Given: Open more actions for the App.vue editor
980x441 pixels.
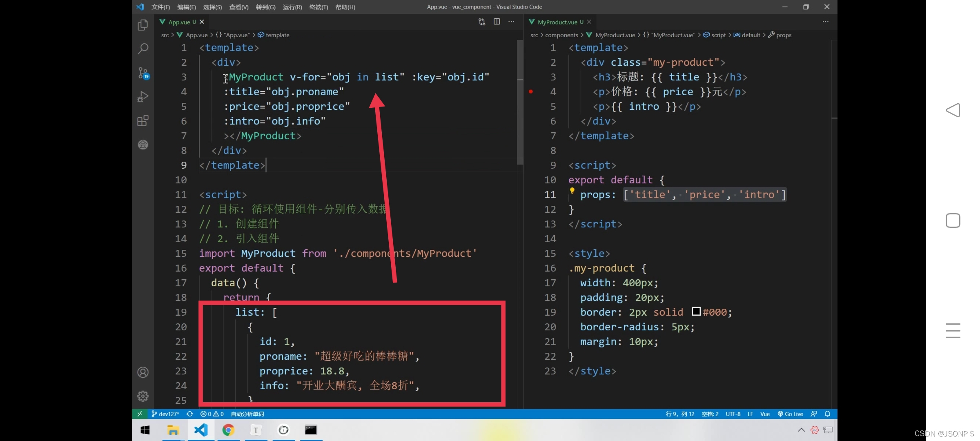Looking at the screenshot, I should [511, 22].
